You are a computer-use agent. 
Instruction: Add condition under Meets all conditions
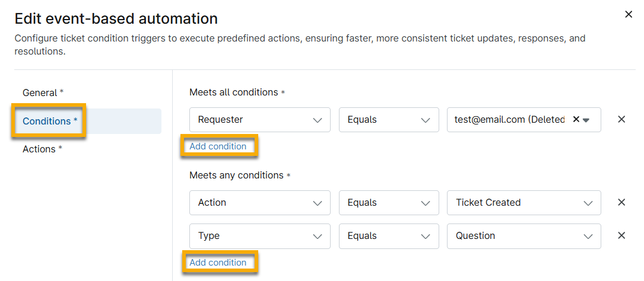[218, 146]
